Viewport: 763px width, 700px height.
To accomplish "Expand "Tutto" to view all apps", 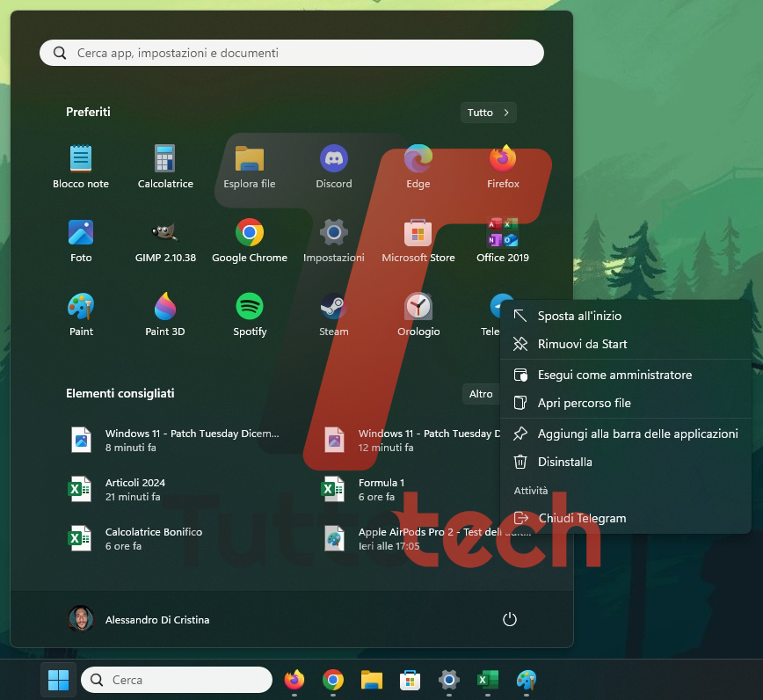I will click(488, 113).
